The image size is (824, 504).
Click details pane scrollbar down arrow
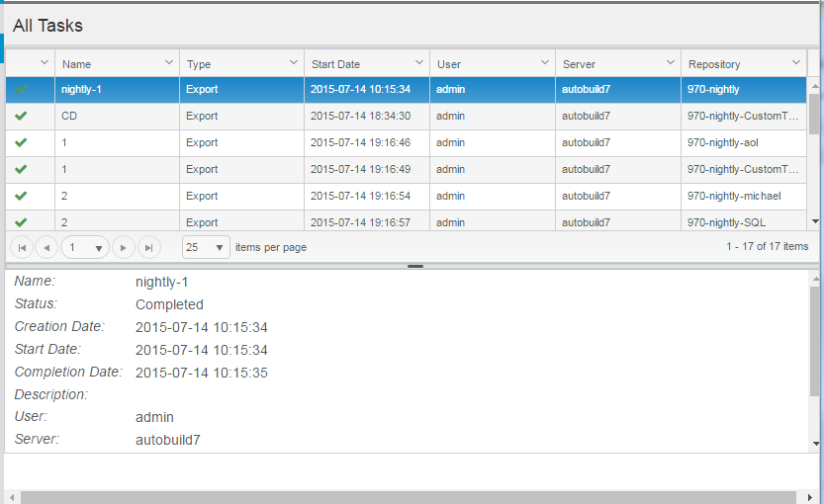pos(815,444)
